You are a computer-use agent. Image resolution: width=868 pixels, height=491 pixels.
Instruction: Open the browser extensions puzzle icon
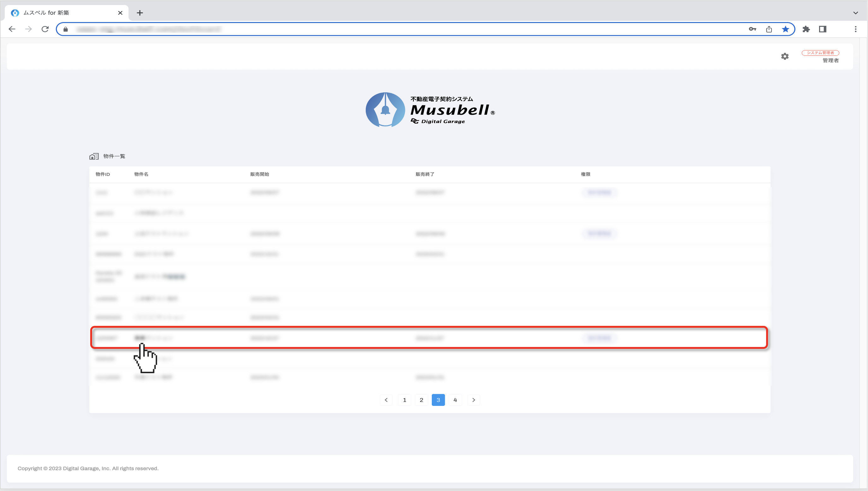[x=806, y=29]
